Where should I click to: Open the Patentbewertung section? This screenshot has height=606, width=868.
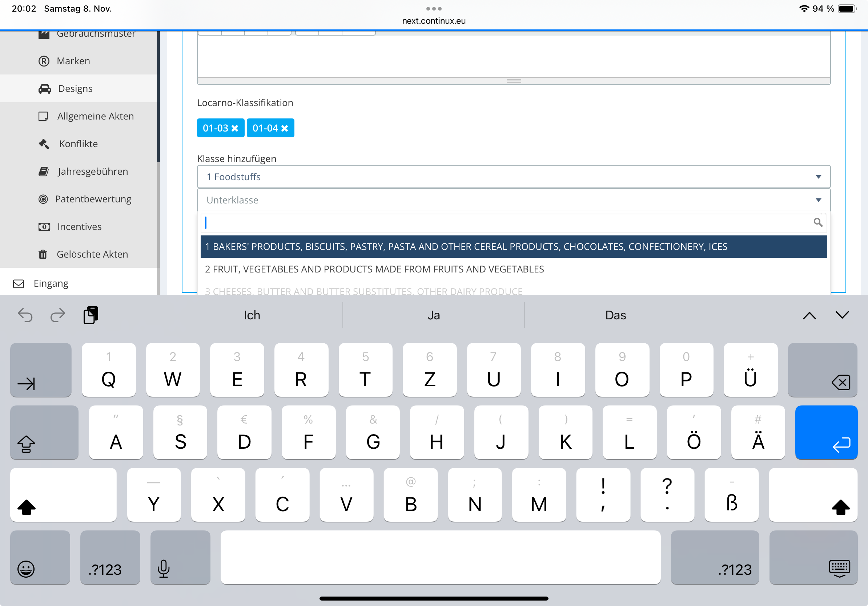point(93,199)
